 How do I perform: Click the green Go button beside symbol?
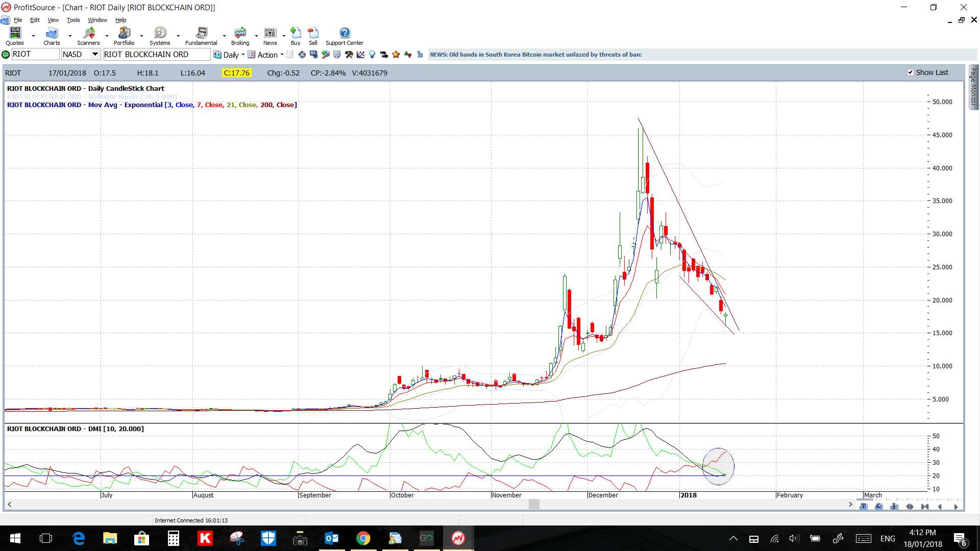[x=6, y=55]
